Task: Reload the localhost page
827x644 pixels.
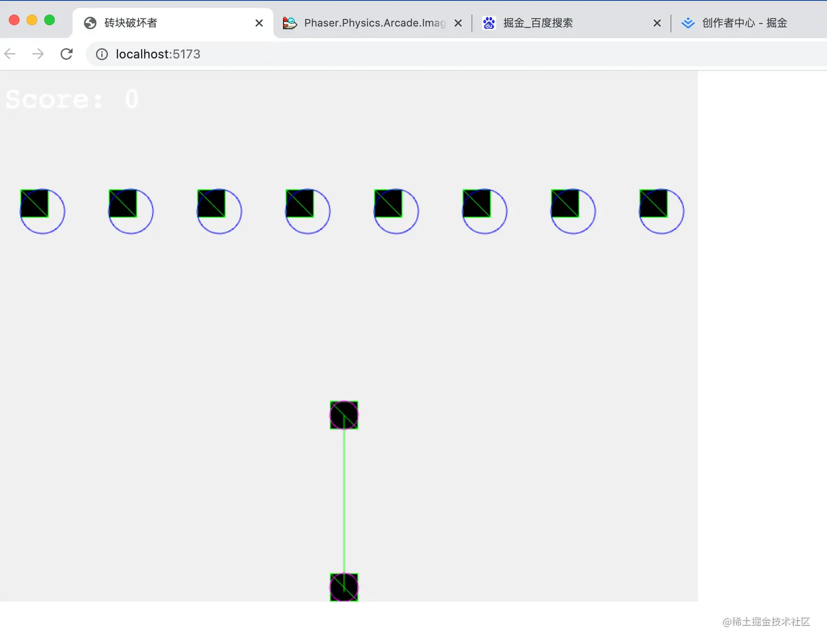Action: [66, 54]
